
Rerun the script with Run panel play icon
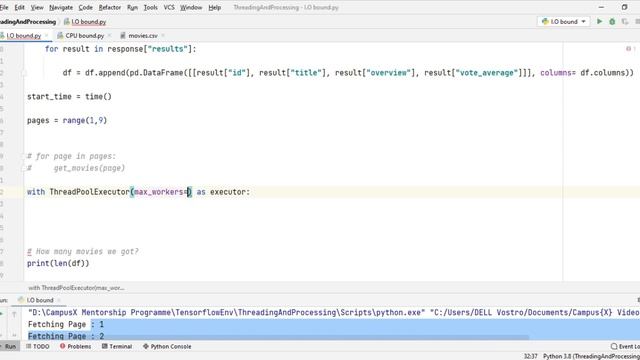click(x=2, y=314)
